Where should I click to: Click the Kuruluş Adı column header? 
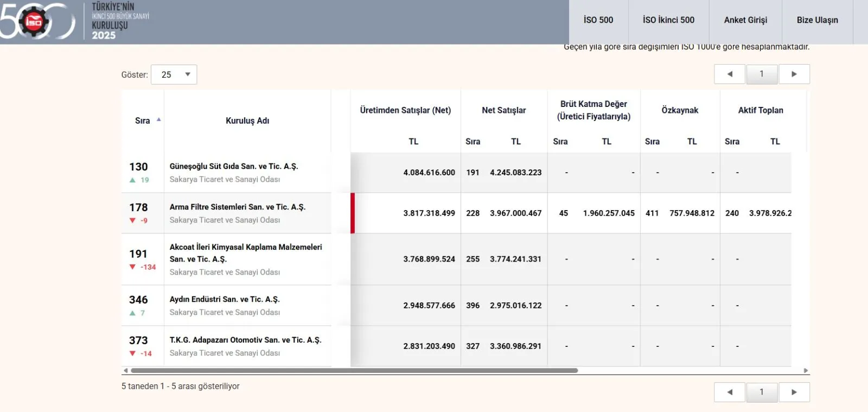coord(247,121)
